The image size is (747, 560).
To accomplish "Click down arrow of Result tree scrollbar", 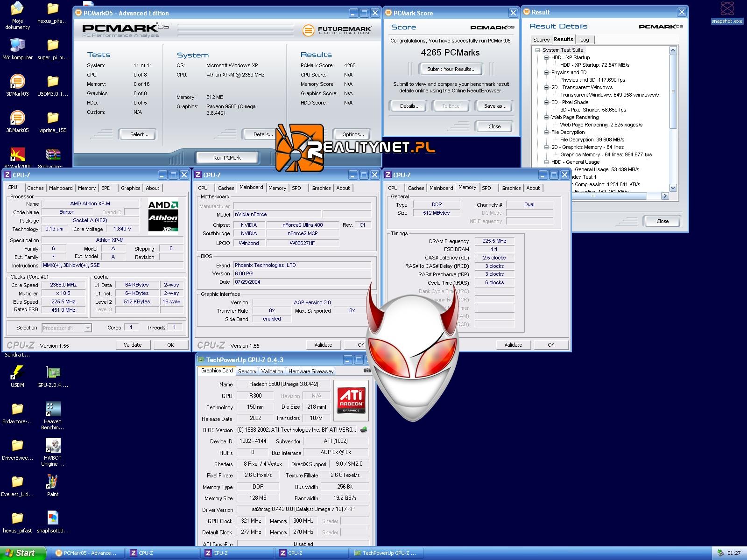I will [673, 188].
